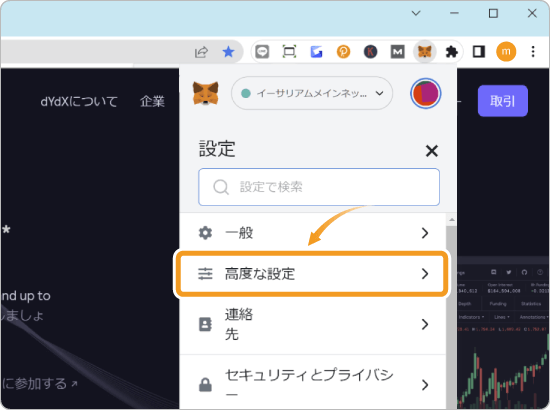Screen dimensions: 550x410
Task: Click the lock icon beside セキュリティとプライバシー
Action: tap(205, 385)
